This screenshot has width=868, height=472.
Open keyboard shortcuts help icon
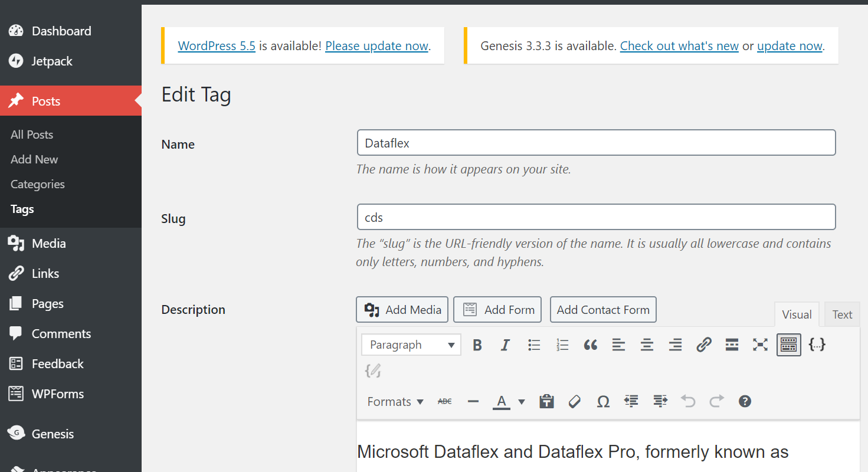coord(745,402)
